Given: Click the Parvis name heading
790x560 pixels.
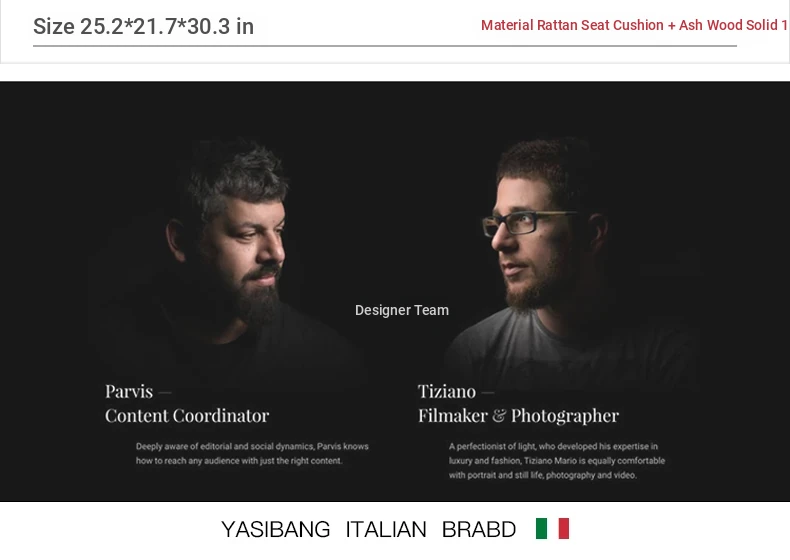Looking at the screenshot, I should tap(129, 391).
